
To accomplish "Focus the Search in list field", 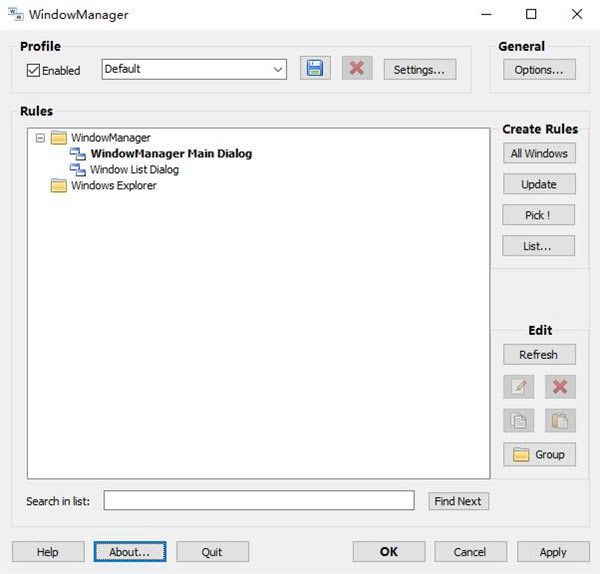I will 259,501.
